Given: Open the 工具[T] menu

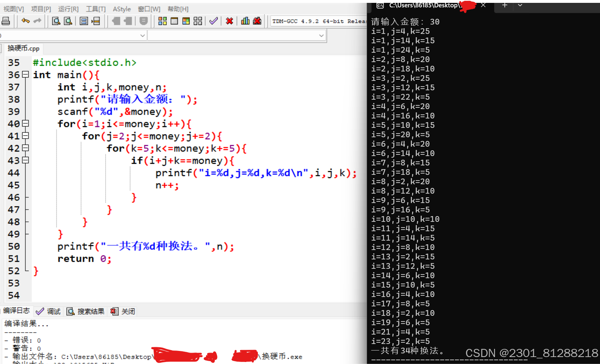Looking at the screenshot, I should (x=96, y=9).
